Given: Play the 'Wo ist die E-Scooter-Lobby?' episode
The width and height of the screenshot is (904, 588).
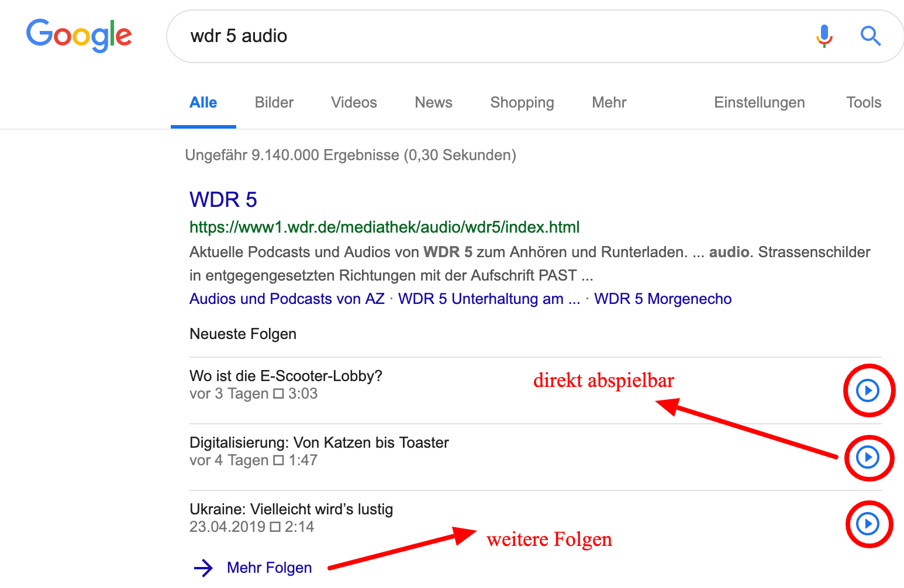Looking at the screenshot, I should coord(868,390).
